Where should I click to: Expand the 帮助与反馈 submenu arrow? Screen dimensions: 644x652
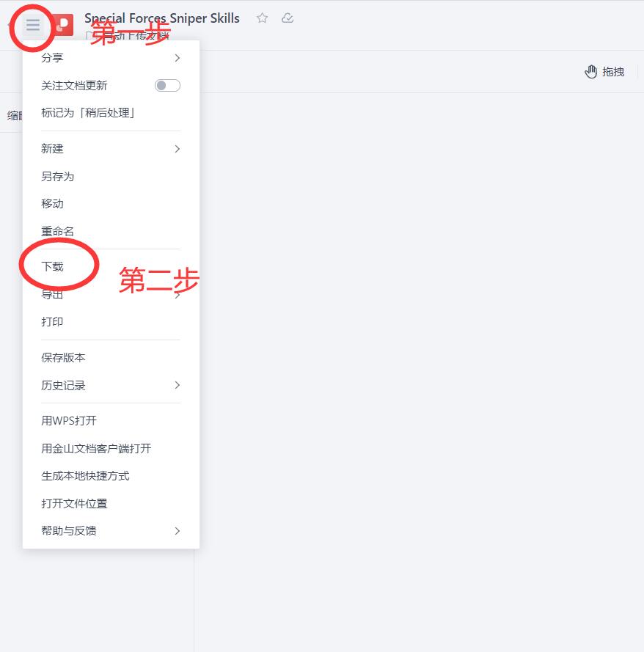click(178, 531)
